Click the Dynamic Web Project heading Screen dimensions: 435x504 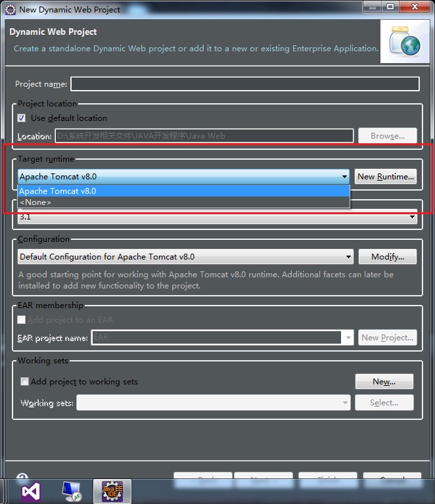(53, 32)
